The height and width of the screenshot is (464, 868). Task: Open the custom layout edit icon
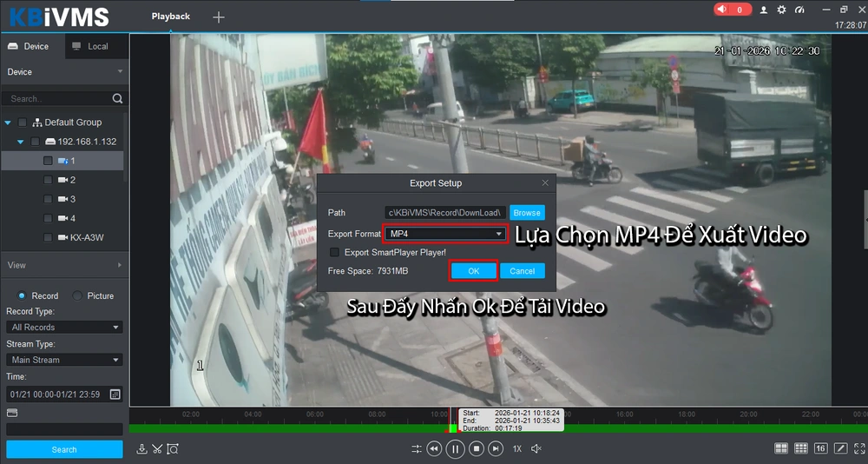coord(840,447)
